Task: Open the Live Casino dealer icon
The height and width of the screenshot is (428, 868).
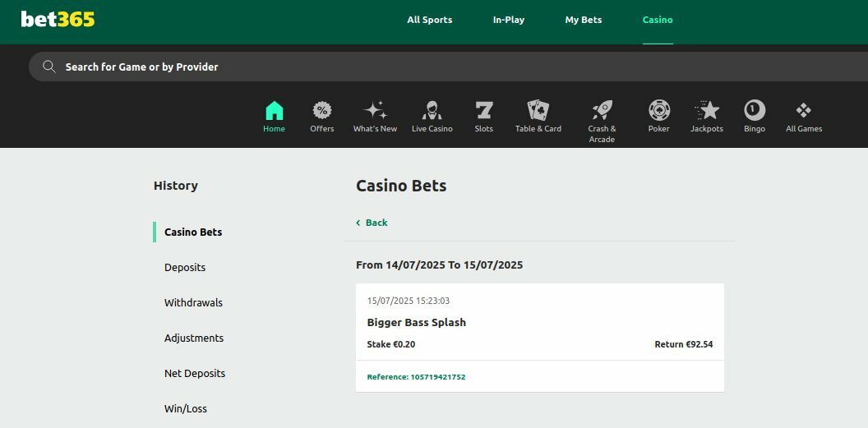Action: click(432, 111)
